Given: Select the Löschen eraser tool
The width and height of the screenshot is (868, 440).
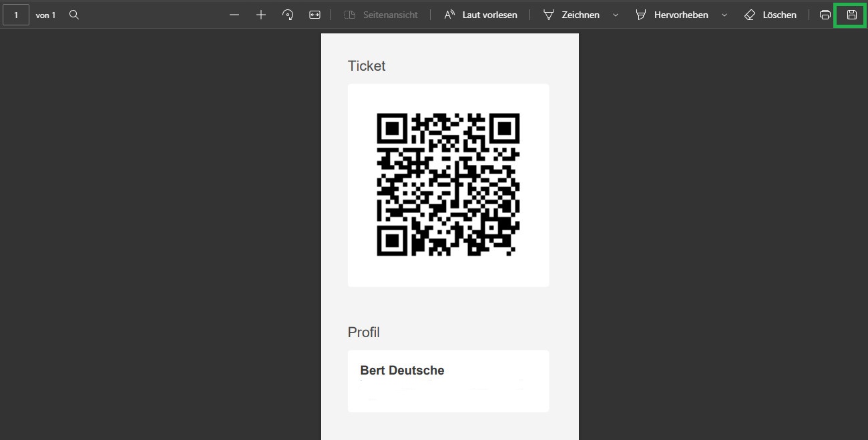Looking at the screenshot, I should coord(771,15).
